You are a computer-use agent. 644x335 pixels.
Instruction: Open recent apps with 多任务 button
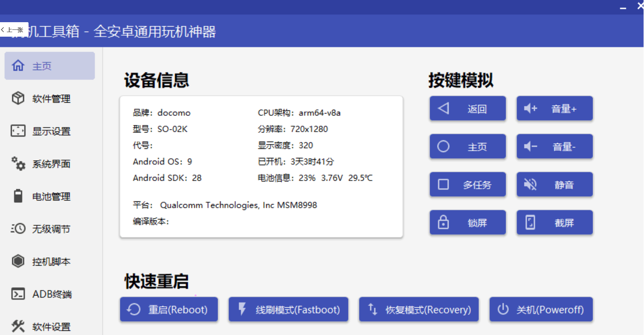tap(467, 184)
